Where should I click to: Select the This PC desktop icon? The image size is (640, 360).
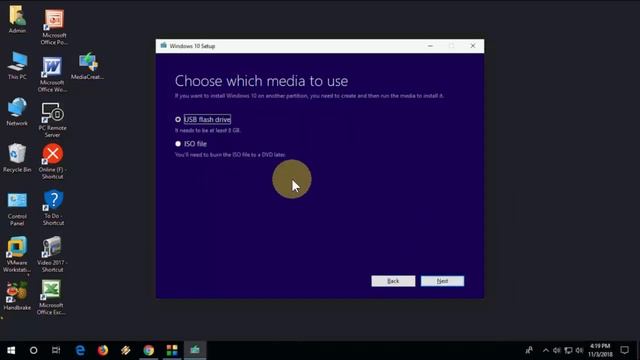(x=17, y=65)
